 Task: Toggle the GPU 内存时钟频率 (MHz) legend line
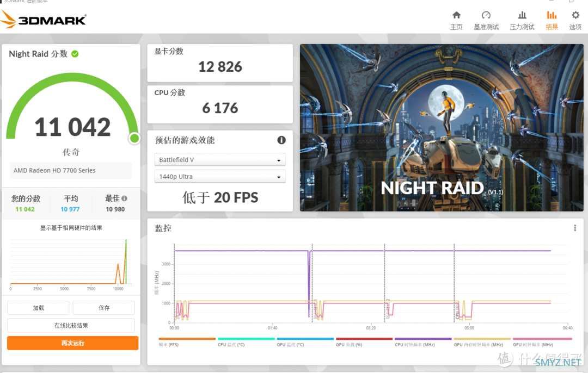pos(482,343)
